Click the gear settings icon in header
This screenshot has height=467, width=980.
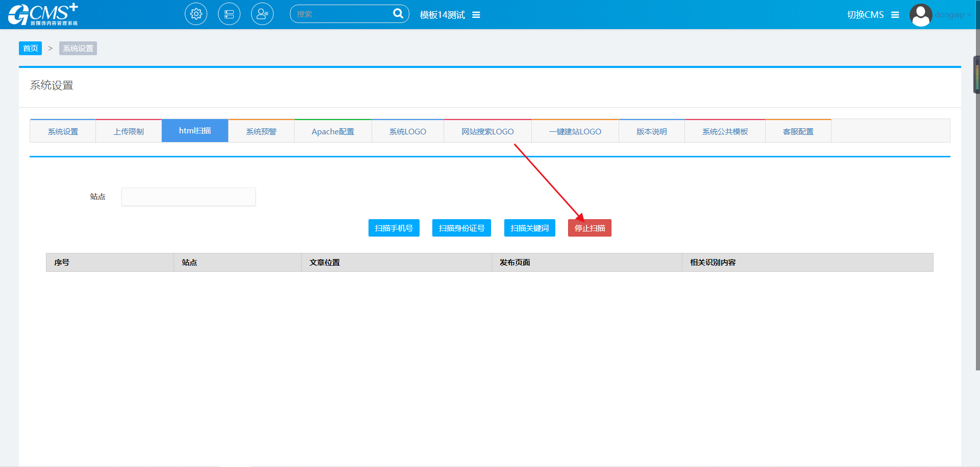(x=196, y=14)
